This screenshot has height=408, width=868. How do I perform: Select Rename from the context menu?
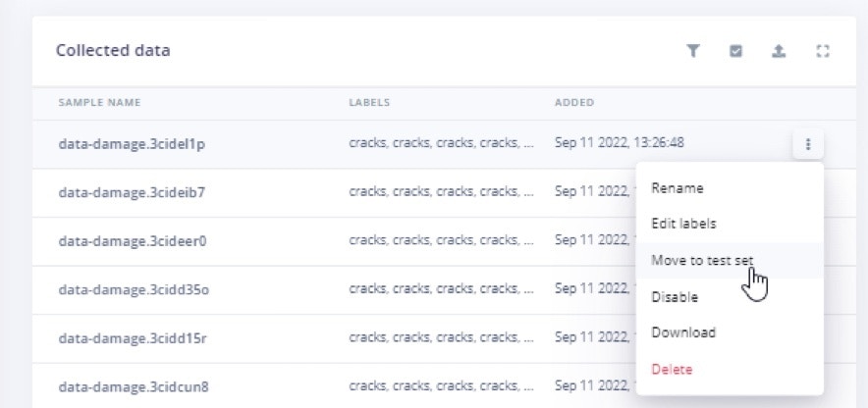(677, 188)
